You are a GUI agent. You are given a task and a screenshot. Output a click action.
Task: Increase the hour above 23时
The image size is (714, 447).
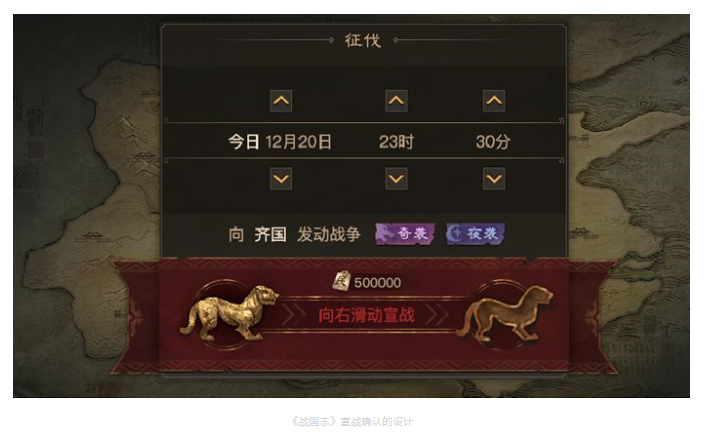(396, 101)
